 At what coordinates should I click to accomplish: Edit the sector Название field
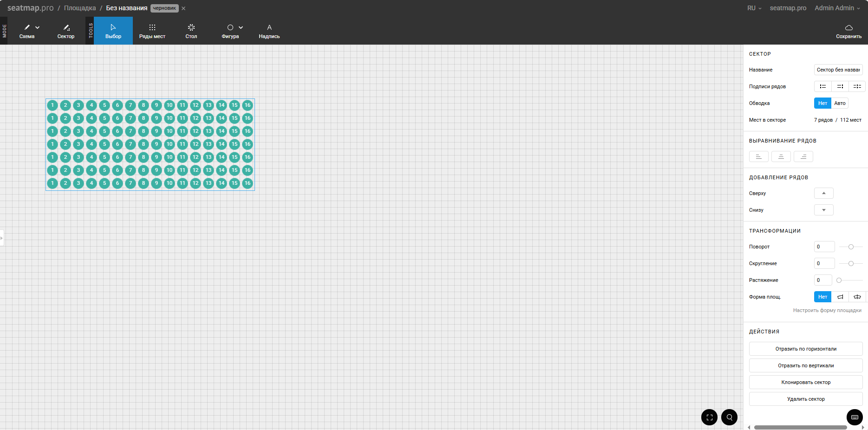click(838, 70)
